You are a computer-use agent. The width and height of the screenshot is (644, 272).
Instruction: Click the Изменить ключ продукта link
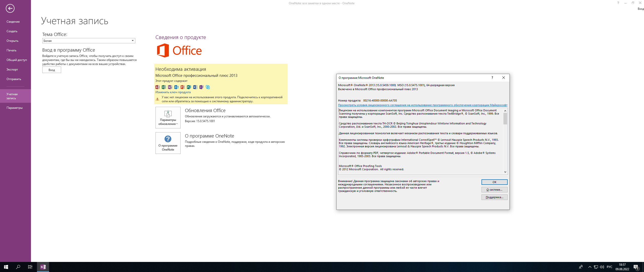pyautogui.click(x=173, y=92)
